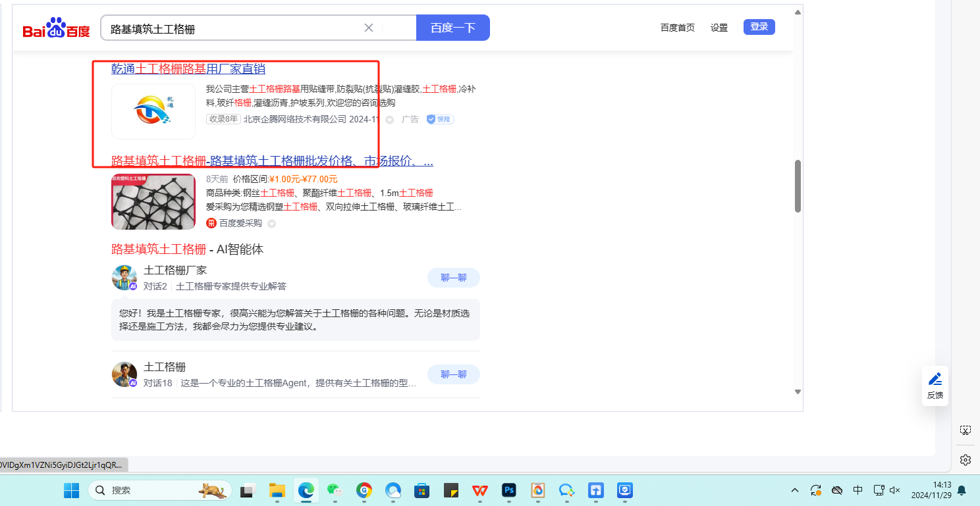The height and width of the screenshot is (506, 980).
Task: Open the 反馈 feedback pencil icon
Action: click(935, 380)
